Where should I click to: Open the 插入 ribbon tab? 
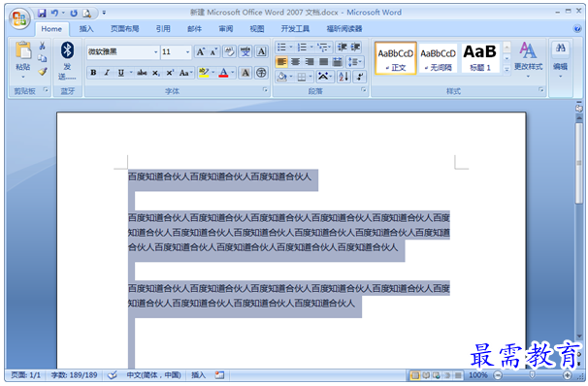[x=86, y=29]
